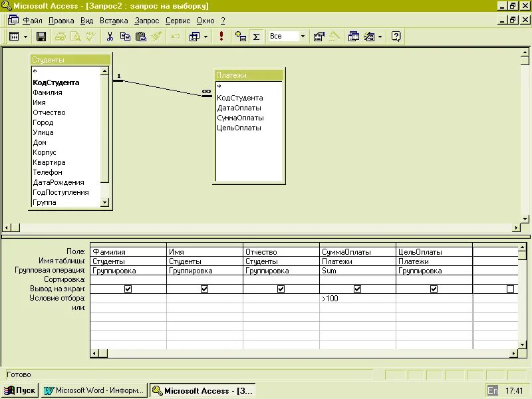Viewport: 532px width, 399px height.
Task: Click the Show Table icon
Action: click(x=241, y=37)
